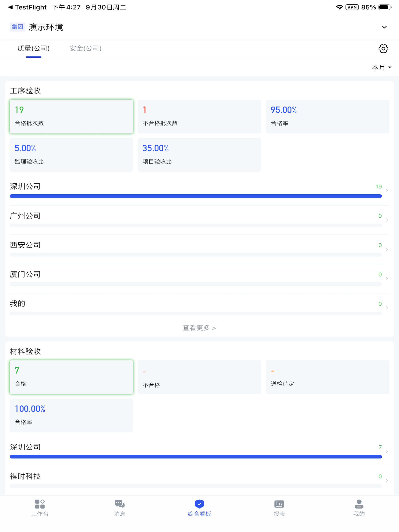399x532 pixels.
Task: Go to 我的 profile icon in bottom bar
Action: (359, 504)
